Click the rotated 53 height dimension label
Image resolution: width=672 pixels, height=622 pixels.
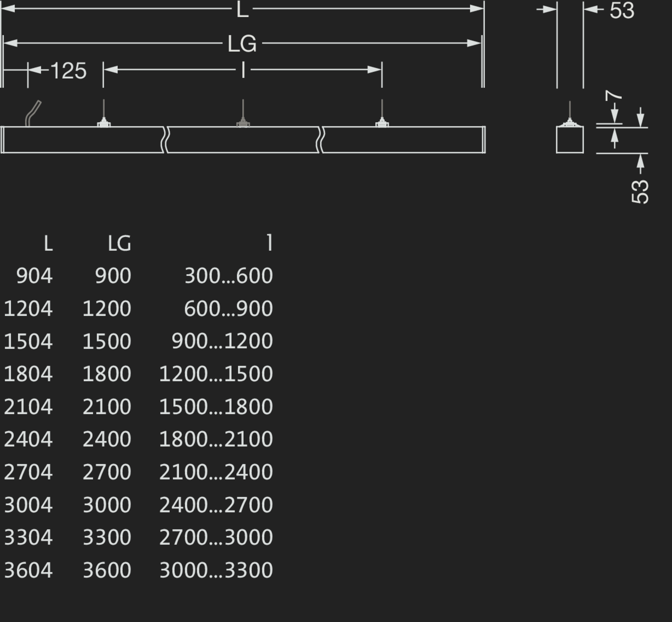pos(640,192)
